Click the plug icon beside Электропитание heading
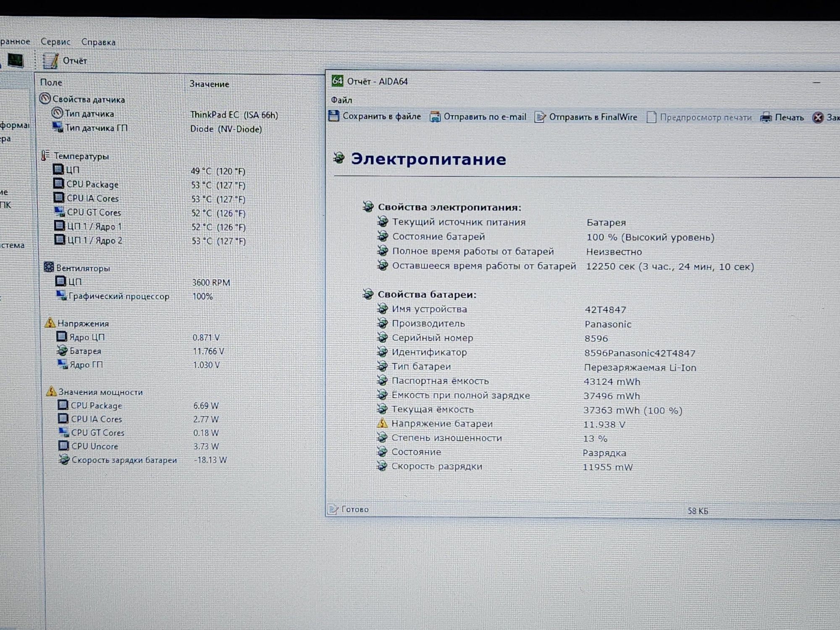 [339, 158]
